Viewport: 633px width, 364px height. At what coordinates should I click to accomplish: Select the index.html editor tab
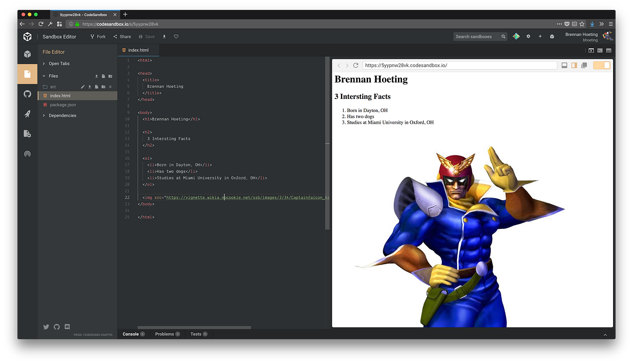tap(138, 50)
